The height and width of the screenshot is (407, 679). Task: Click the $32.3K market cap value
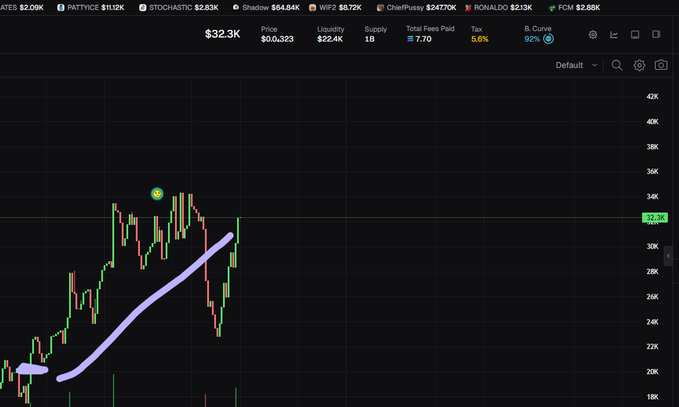pyautogui.click(x=222, y=34)
